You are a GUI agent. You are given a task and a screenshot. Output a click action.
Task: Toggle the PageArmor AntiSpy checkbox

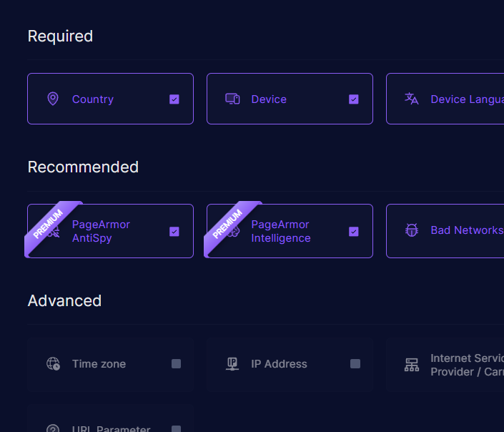174,232
